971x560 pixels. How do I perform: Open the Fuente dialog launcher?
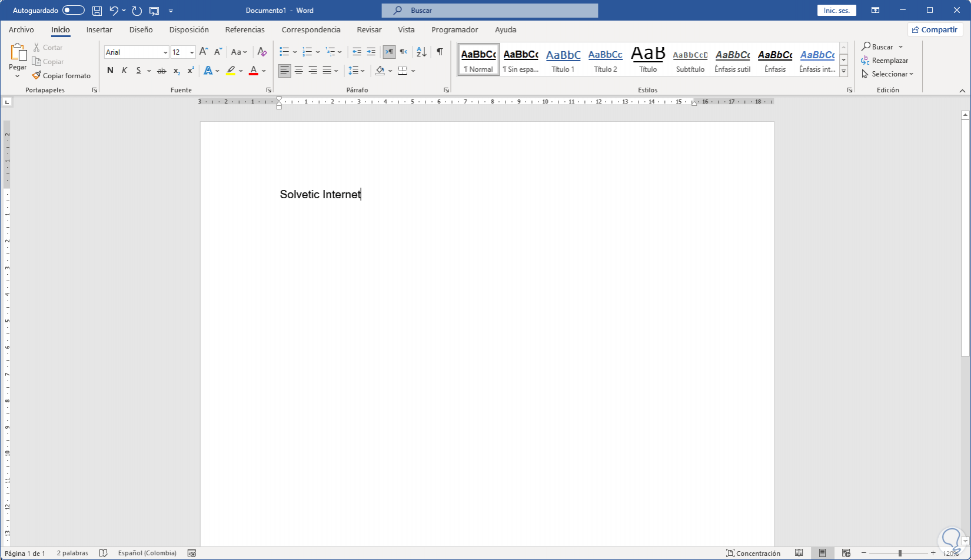pyautogui.click(x=268, y=90)
